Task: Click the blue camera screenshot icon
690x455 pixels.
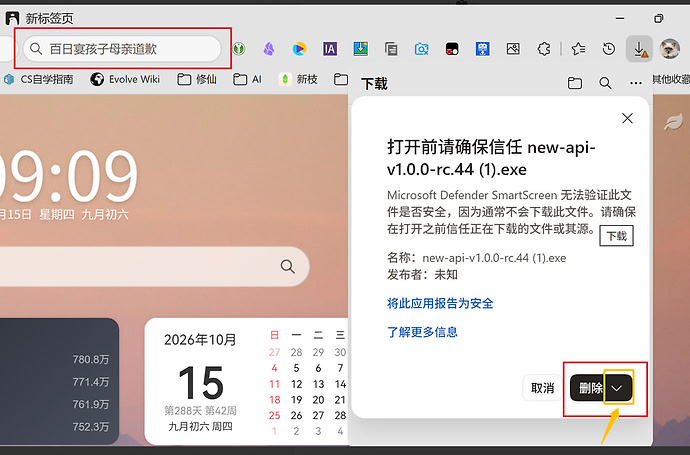Action: point(421,49)
